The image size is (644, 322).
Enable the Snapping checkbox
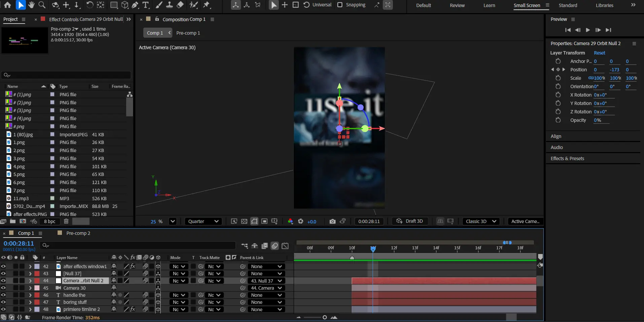coord(340,5)
